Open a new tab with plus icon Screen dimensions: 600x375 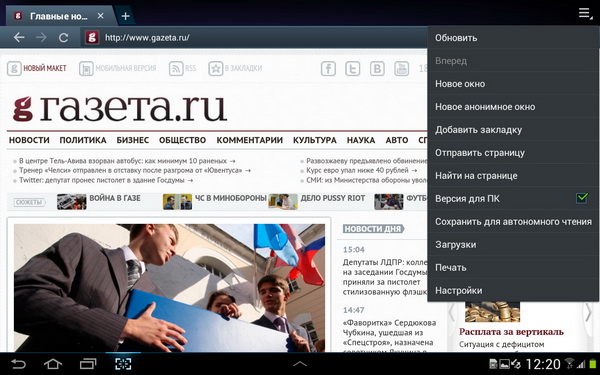[125, 16]
